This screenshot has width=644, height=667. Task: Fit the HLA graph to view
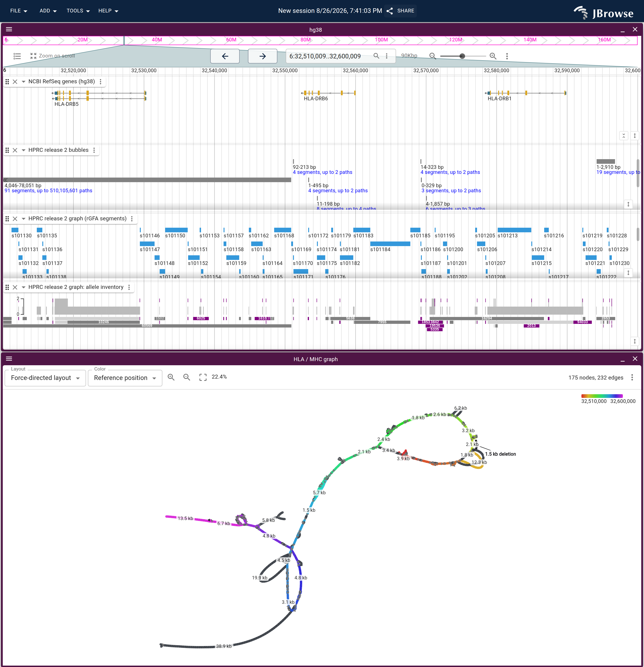tap(203, 377)
